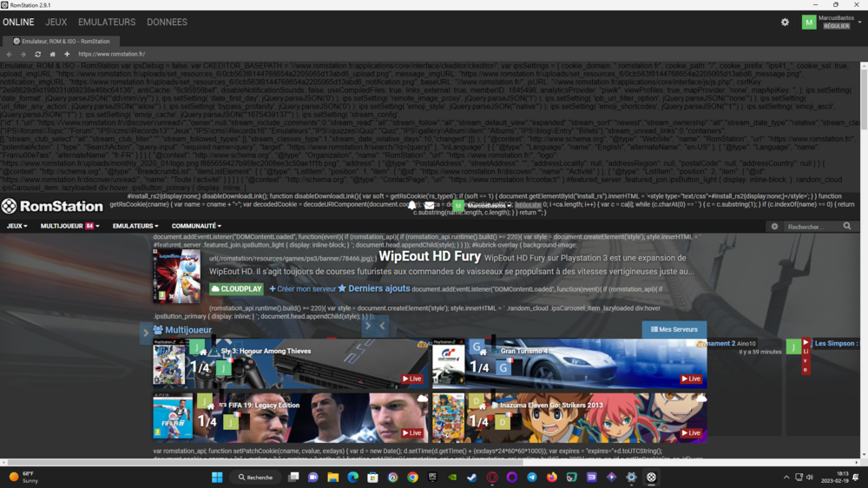Open the MULTIJOUEUR dropdown menu
Viewport: 868px width, 488px height.
[x=69, y=227]
